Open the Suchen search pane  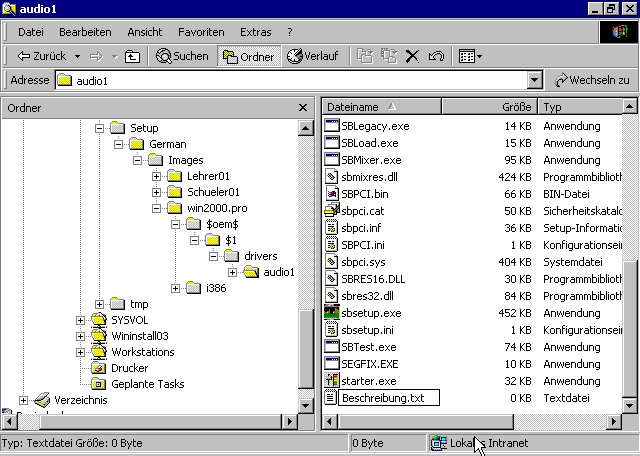(182, 56)
